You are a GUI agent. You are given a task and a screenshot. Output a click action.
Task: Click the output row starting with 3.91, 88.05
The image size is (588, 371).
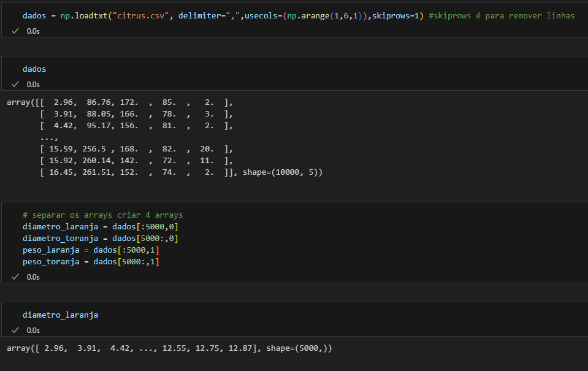137,113
